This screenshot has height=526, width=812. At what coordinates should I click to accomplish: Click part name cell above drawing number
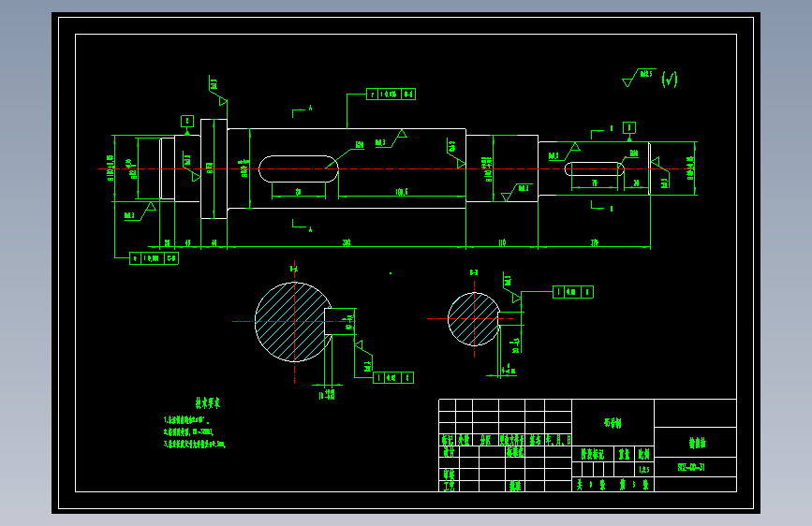click(x=695, y=442)
